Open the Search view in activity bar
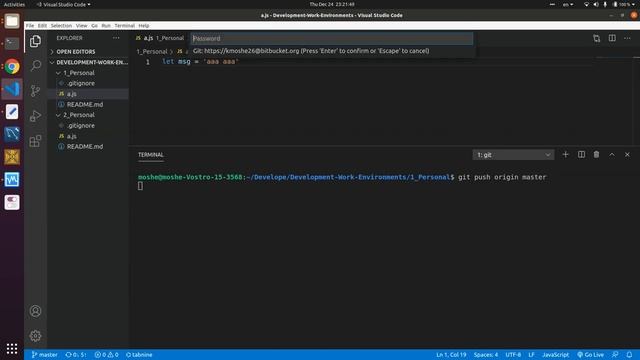 coord(36,66)
